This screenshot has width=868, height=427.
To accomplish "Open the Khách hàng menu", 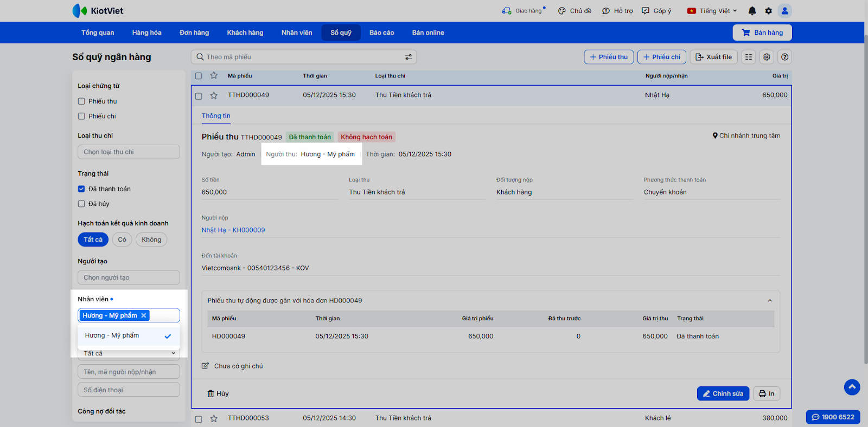I will coord(245,33).
